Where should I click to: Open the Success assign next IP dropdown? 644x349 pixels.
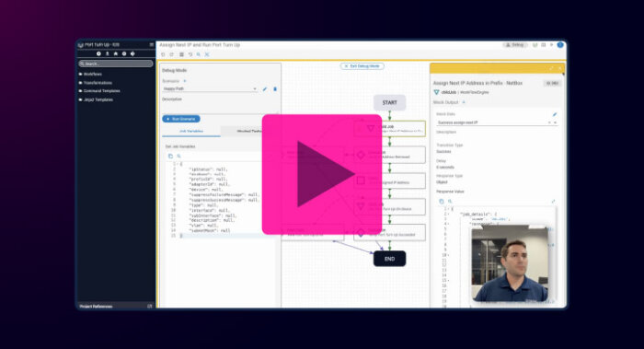pos(497,122)
